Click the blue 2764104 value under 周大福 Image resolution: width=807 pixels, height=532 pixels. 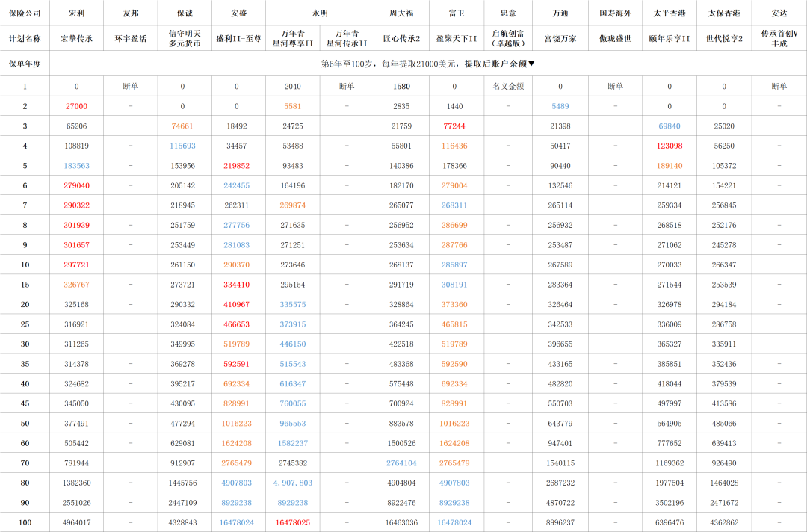tap(401, 463)
